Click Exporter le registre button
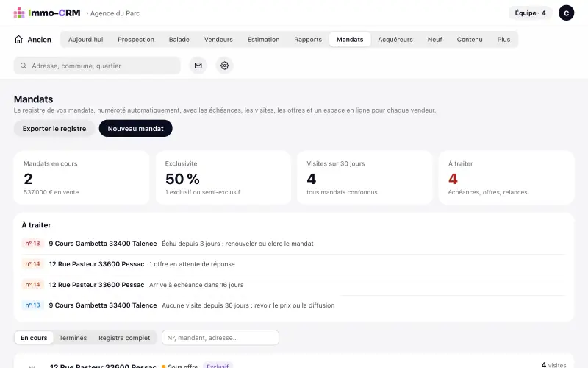 coord(54,128)
